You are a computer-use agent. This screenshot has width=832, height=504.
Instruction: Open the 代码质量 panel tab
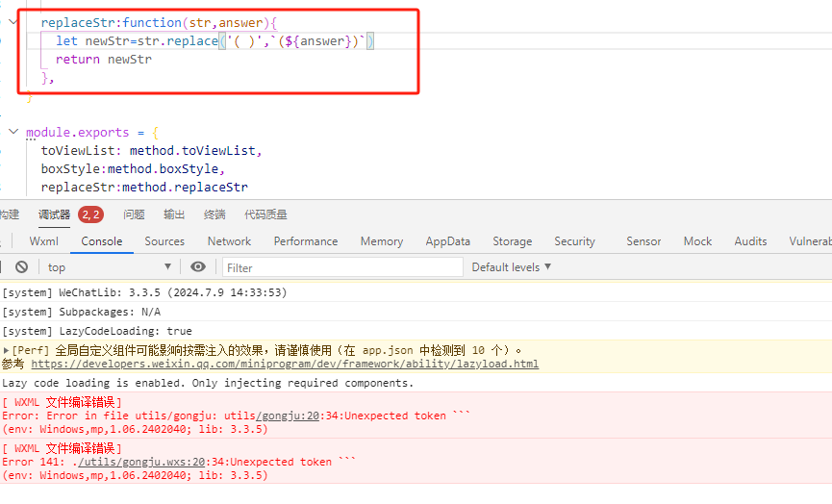pyautogui.click(x=265, y=214)
